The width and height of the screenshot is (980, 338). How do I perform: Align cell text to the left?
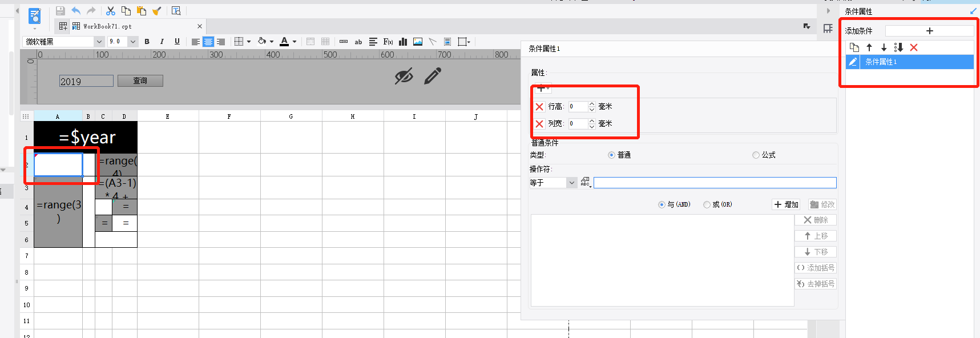pos(195,42)
